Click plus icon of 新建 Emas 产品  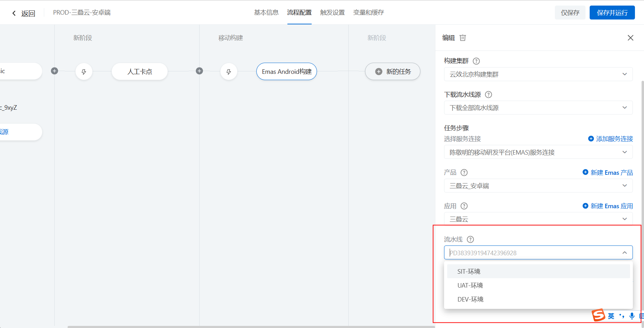coord(585,172)
